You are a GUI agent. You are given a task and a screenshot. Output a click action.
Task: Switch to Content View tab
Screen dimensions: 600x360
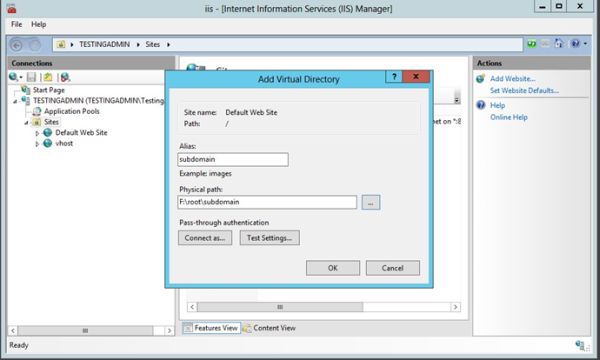click(x=270, y=328)
